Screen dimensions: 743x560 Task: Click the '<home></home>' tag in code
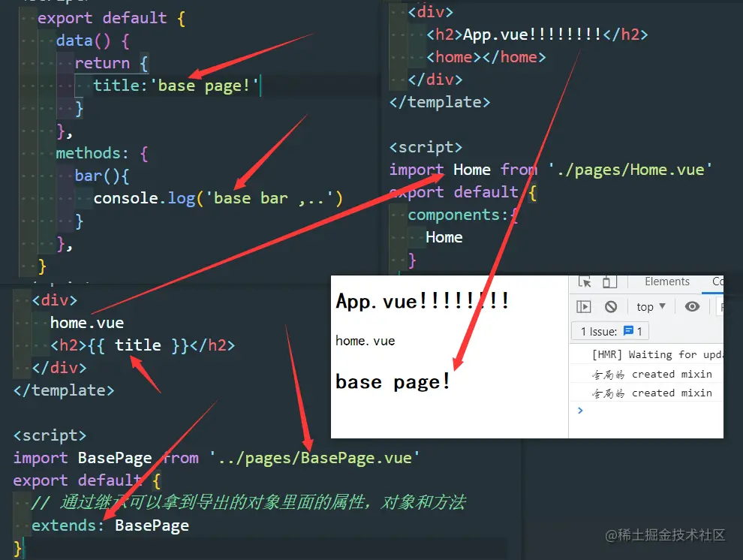[x=486, y=57]
